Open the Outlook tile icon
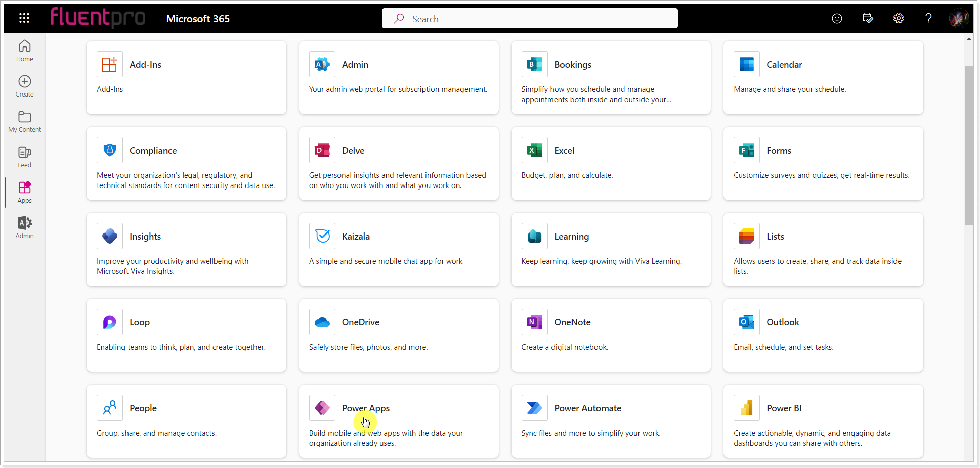The width and height of the screenshot is (980, 468). 746,322
